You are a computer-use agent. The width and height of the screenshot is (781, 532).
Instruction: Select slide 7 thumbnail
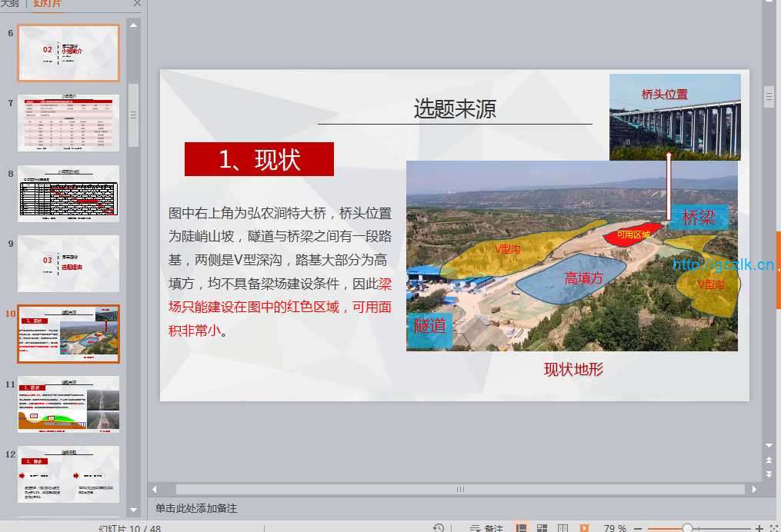click(68, 123)
